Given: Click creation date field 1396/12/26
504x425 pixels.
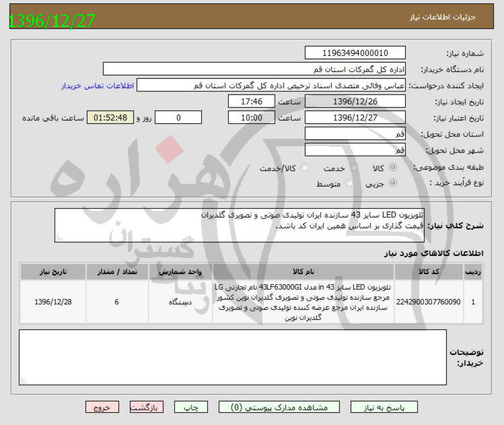Looking at the screenshot, I should 355,101.
